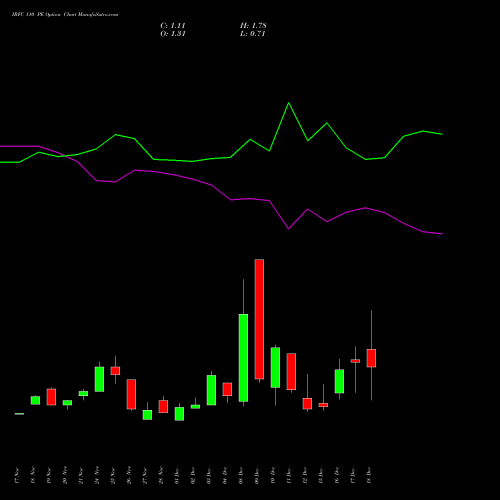Image resolution: width=500 pixels, height=500 pixels.
Task: Click the 01 Dec date label
Action: pyautogui.click(x=177, y=476)
